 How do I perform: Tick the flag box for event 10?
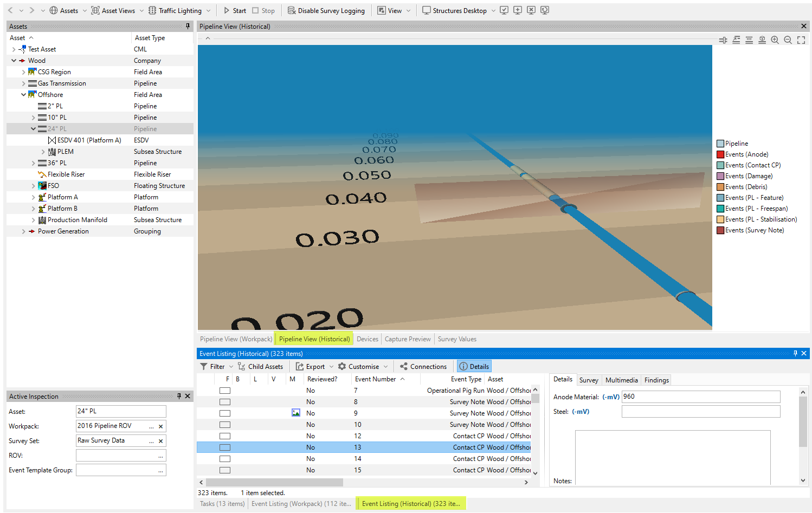(225, 425)
